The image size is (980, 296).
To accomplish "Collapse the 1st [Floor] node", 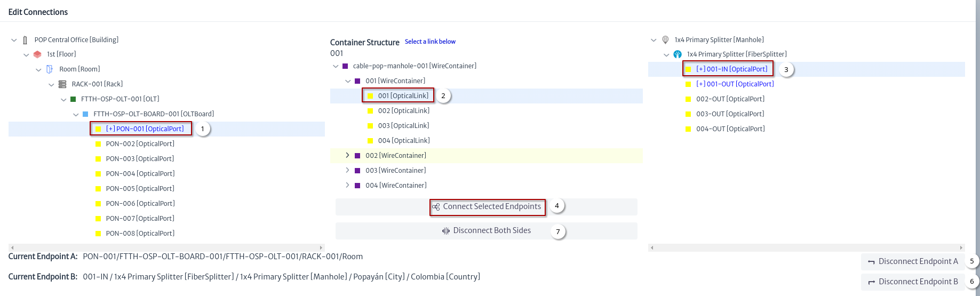I will pos(26,55).
